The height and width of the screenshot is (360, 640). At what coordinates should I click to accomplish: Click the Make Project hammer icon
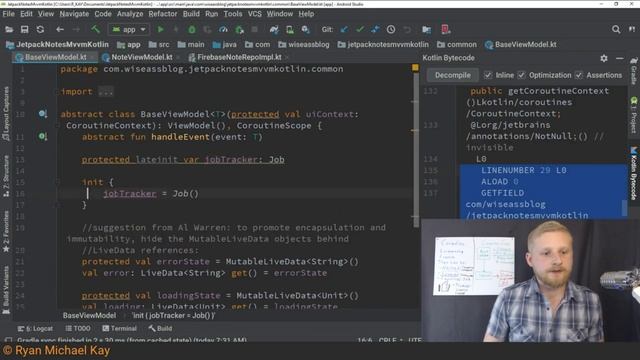96,29
